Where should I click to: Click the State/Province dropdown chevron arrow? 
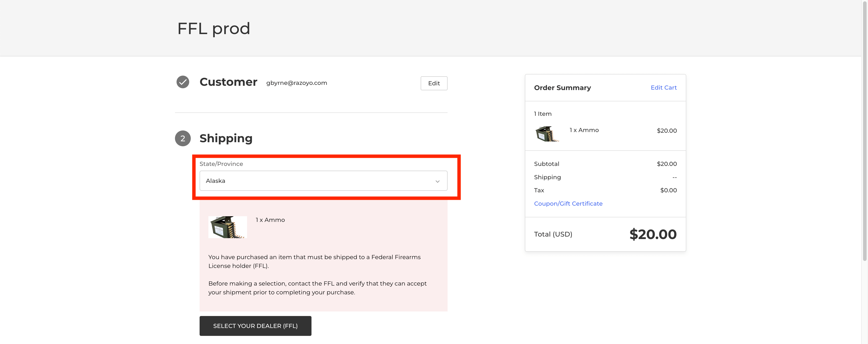click(437, 181)
